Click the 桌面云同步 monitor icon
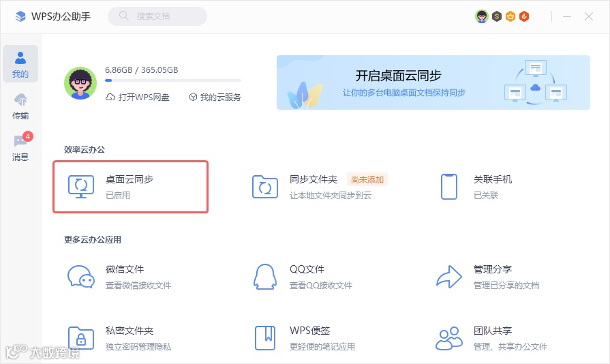The height and width of the screenshot is (364, 610). point(81,187)
